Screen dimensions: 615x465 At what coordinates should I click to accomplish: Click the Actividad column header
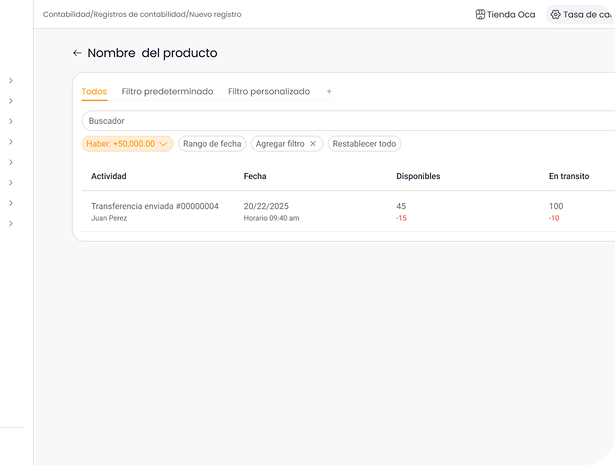point(109,176)
